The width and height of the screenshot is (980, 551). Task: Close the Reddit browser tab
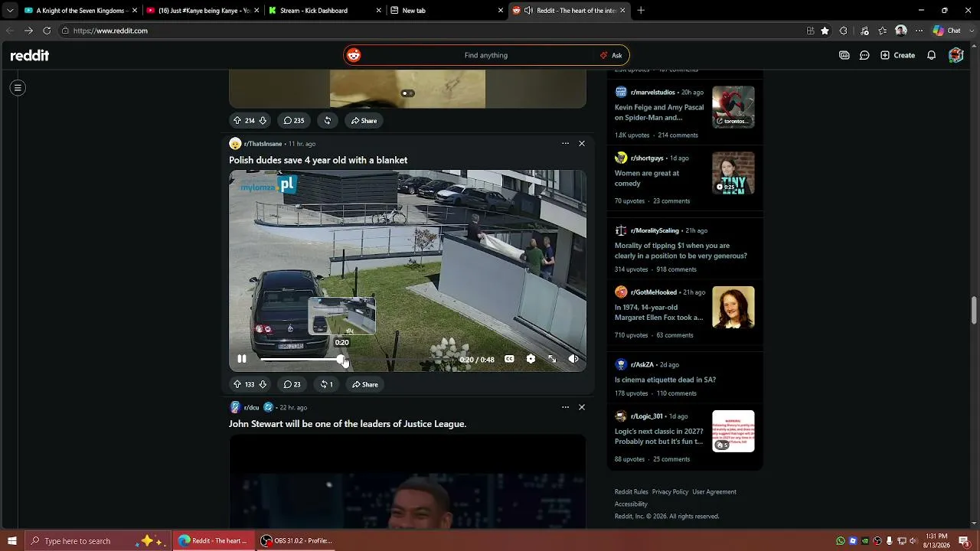[x=622, y=11]
